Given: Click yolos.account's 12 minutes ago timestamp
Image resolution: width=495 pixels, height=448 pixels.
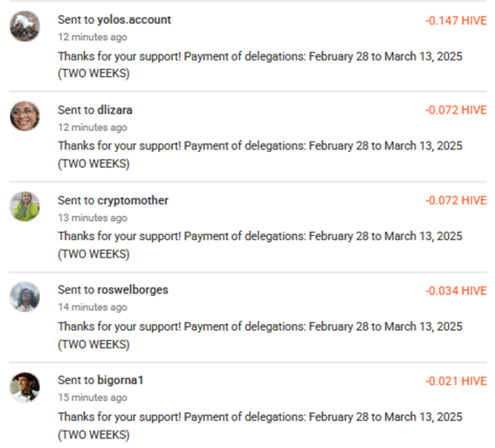Looking at the screenshot, I should [x=93, y=38].
